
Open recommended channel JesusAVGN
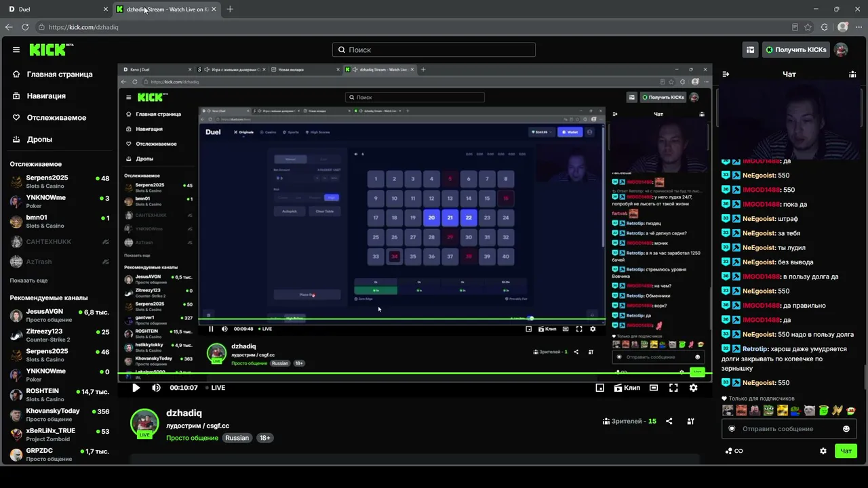[x=59, y=316]
